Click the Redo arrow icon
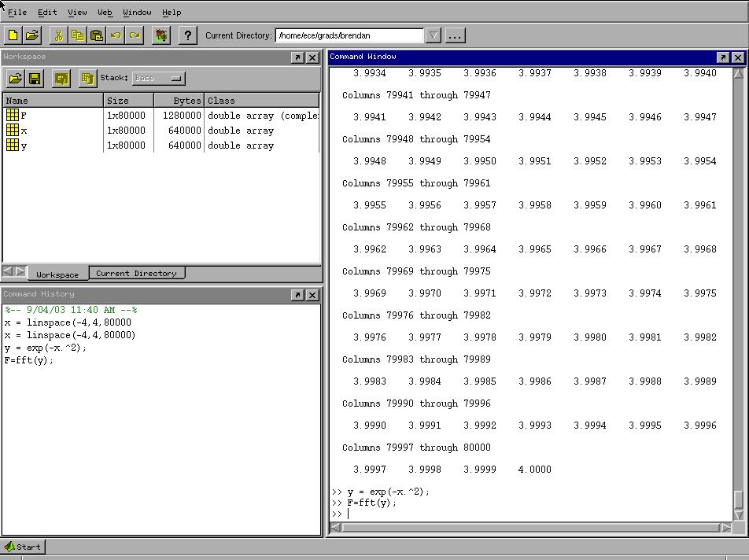The image size is (749, 560). click(x=135, y=35)
